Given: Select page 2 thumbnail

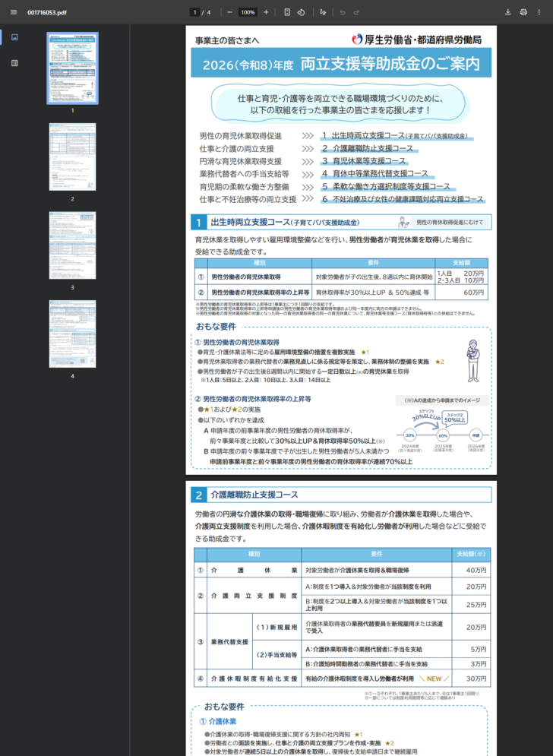Looking at the screenshot, I should coord(72,157).
